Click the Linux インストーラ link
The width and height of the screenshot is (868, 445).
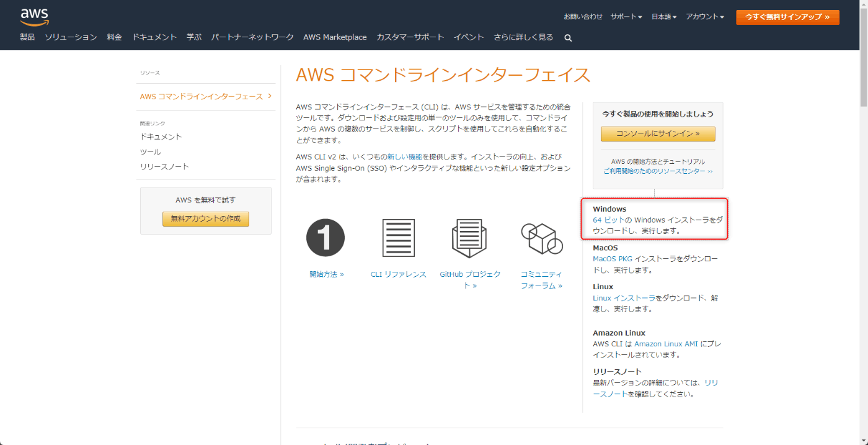[624, 298]
